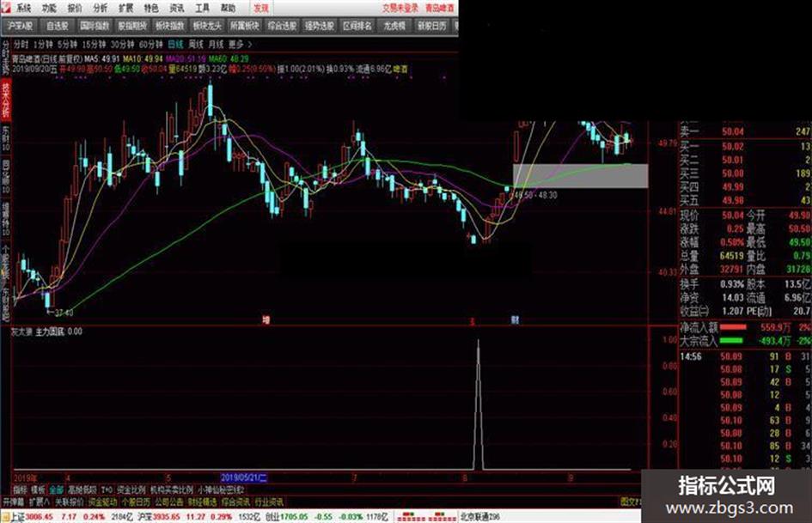This screenshot has height=523, width=812.
Task: Open the 帮助 menu
Action: click(x=228, y=8)
